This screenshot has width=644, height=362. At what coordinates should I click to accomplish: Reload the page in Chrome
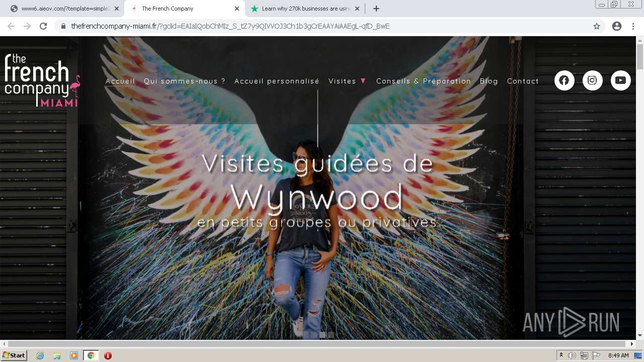[43, 26]
